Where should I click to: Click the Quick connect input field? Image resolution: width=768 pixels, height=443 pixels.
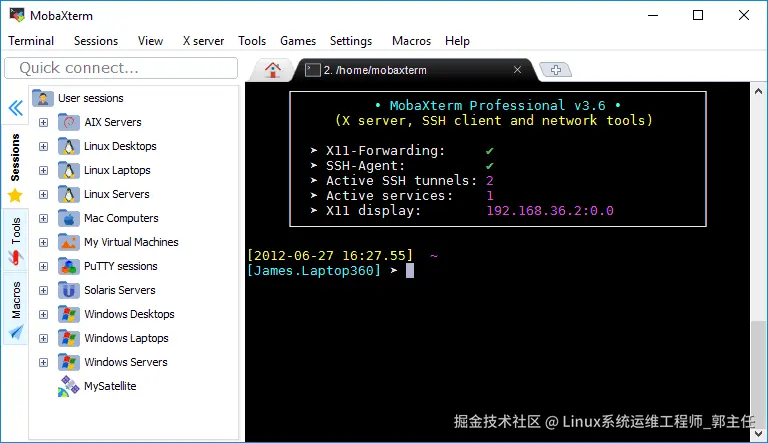(121, 68)
